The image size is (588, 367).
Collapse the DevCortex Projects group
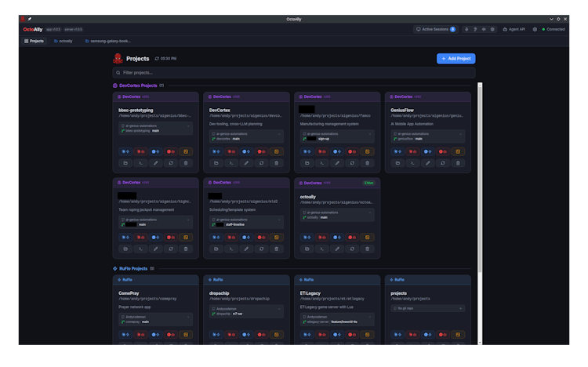click(140, 85)
